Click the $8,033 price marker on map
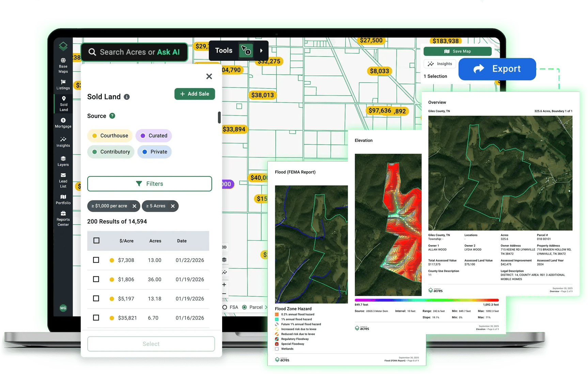The width and height of the screenshot is (588, 374). [379, 71]
